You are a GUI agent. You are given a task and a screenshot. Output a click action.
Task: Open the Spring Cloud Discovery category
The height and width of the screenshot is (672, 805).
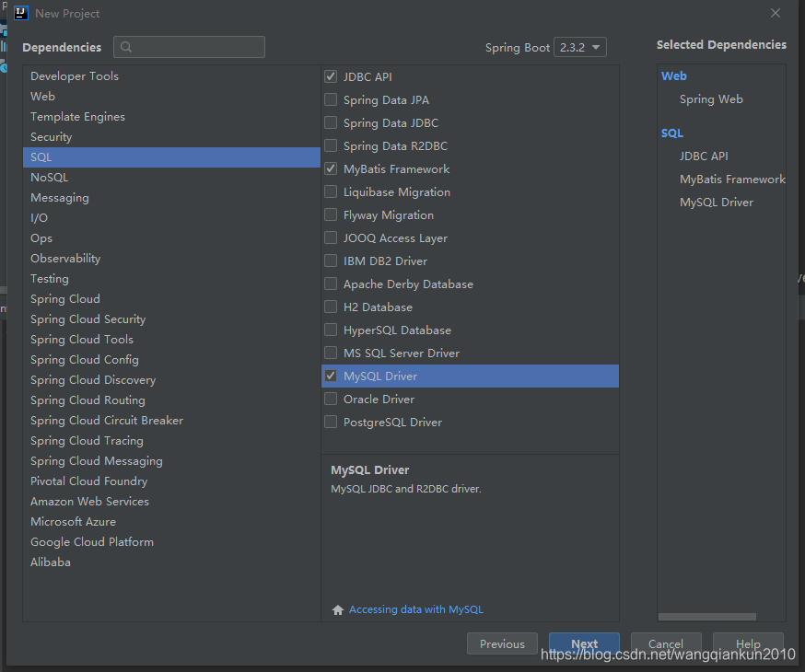coord(171,379)
